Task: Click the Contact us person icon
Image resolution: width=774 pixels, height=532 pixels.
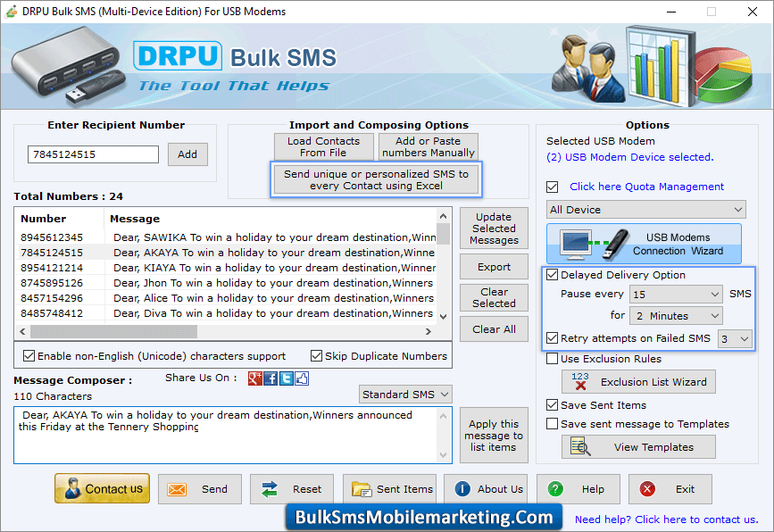Action: pyautogui.click(x=72, y=488)
